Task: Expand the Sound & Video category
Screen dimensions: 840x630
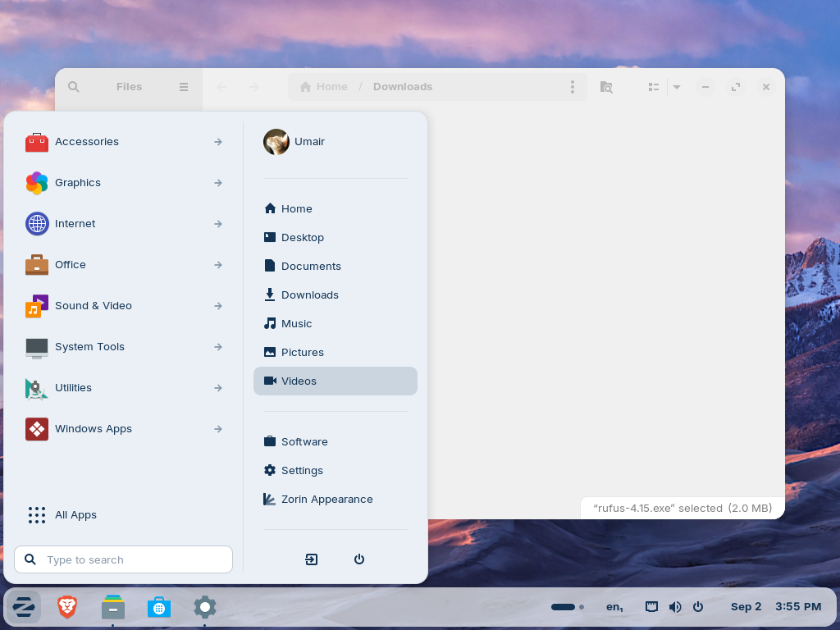Action: 124,306
